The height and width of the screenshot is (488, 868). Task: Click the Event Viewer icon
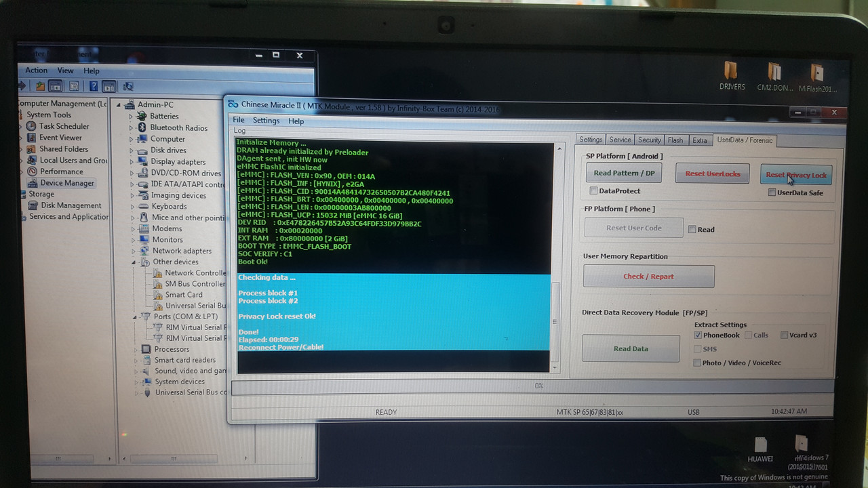point(31,138)
